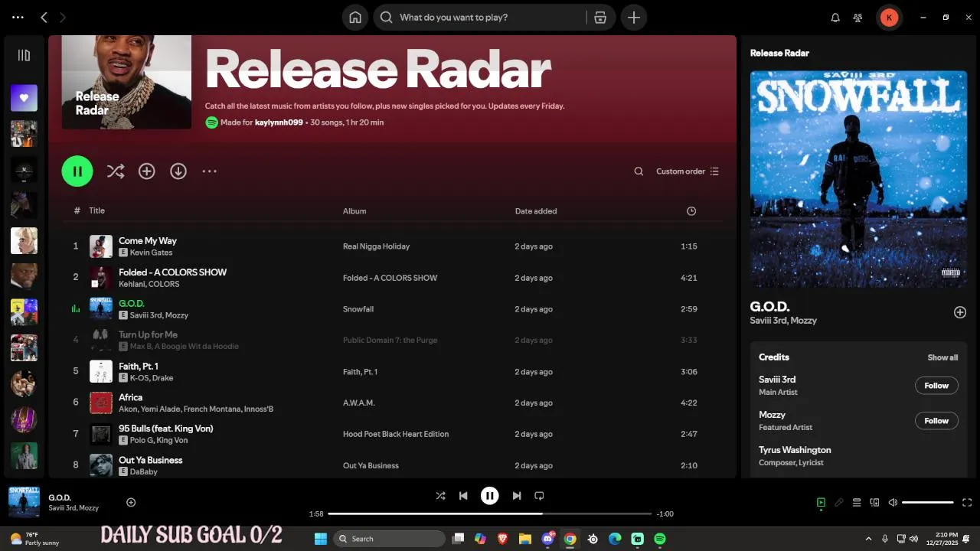The width and height of the screenshot is (980, 551).
Task: Focus the 'What do you want to play?' search box
Action: [x=479, y=18]
